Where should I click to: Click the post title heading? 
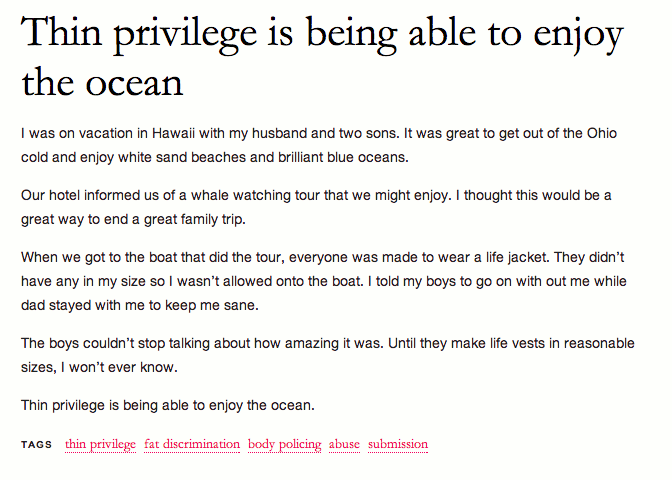pyautogui.click(x=322, y=57)
